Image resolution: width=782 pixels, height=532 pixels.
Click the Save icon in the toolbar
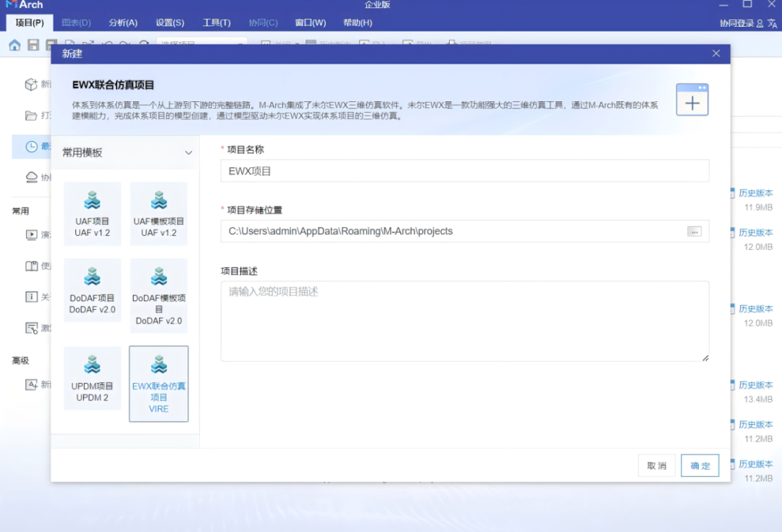[33, 45]
